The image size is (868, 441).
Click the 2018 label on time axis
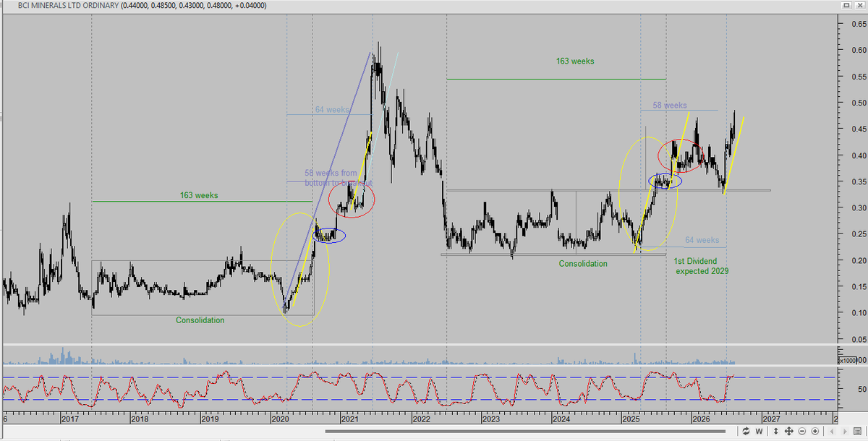[x=140, y=419]
